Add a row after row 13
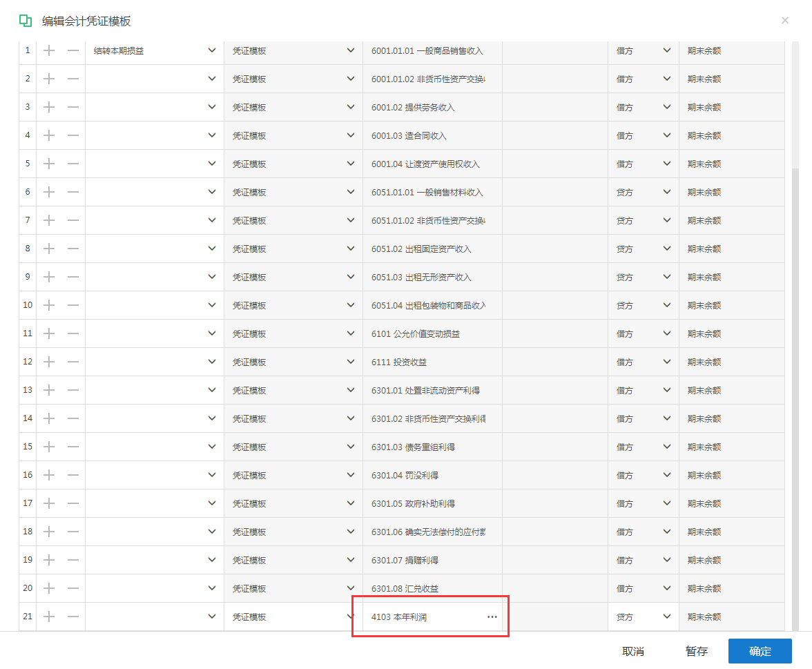The width and height of the screenshot is (812, 669). 49,391
